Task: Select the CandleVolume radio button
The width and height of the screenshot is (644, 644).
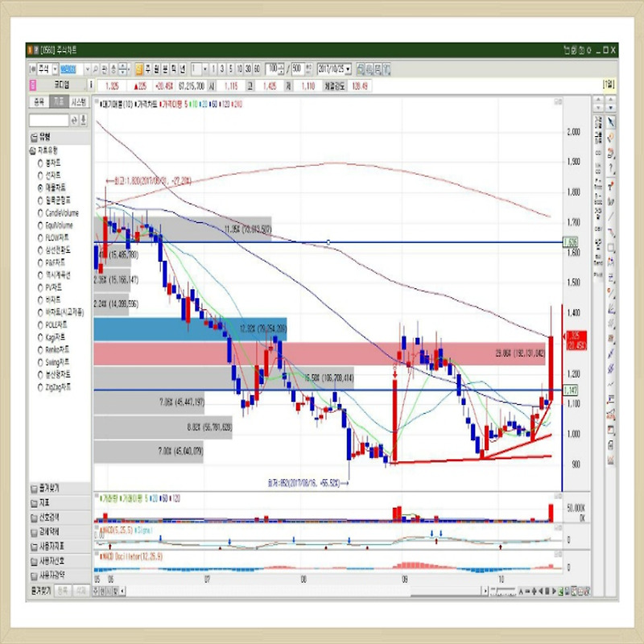Action: click(40, 213)
